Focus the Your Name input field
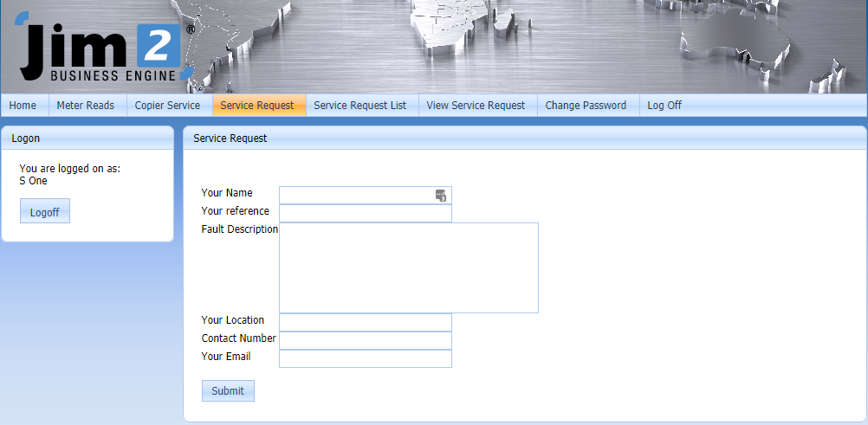The width and height of the screenshot is (868, 425). pos(366,196)
